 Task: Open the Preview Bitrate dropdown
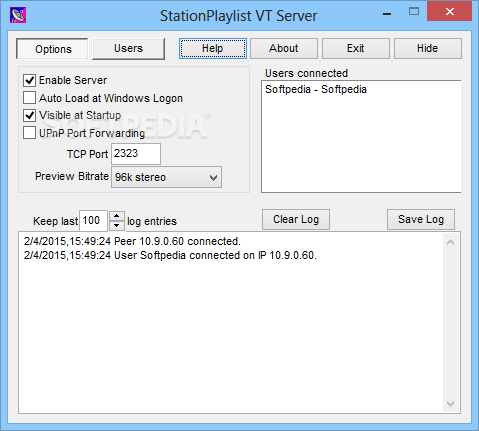(x=166, y=177)
